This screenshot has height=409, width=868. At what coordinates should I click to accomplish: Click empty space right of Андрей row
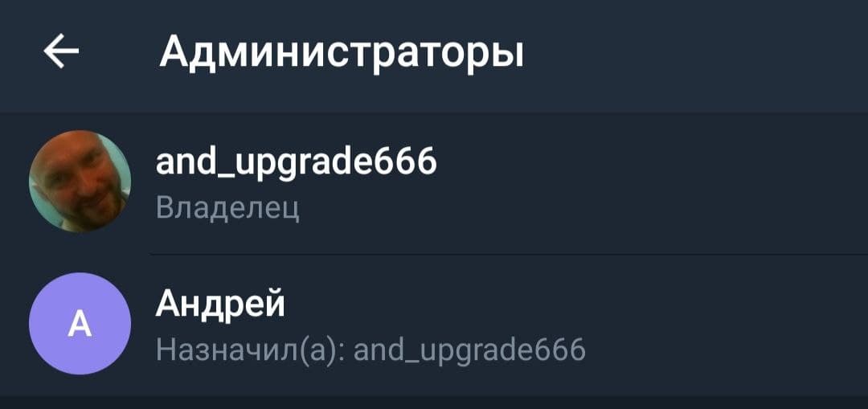[x=719, y=325]
